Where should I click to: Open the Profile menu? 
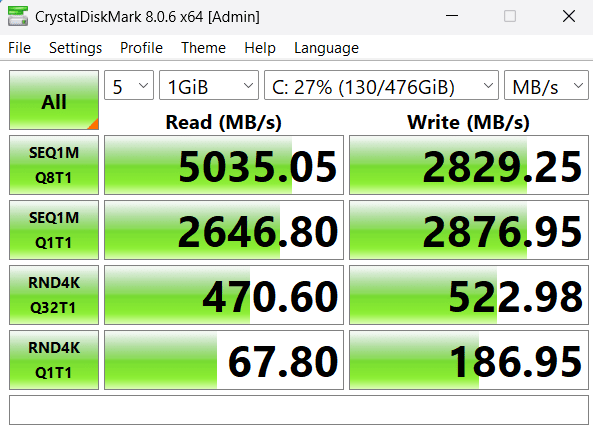pos(141,48)
